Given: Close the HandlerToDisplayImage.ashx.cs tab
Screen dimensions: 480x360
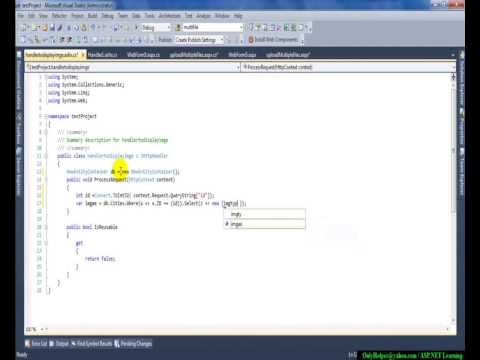Looking at the screenshot, I should pyautogui.click(x=83, y=55).
